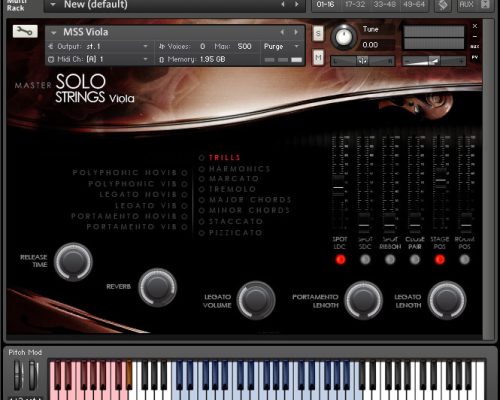Image resolution: width=500 pixels, height=400 pixels.
Task: Click the Release Time knob
Action: pos(73,262)
